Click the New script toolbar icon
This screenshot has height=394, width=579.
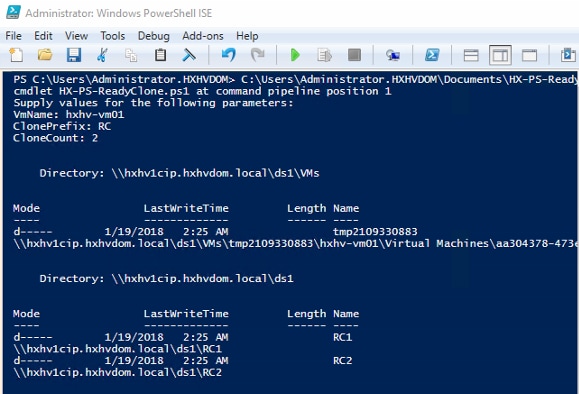[16, 55]
